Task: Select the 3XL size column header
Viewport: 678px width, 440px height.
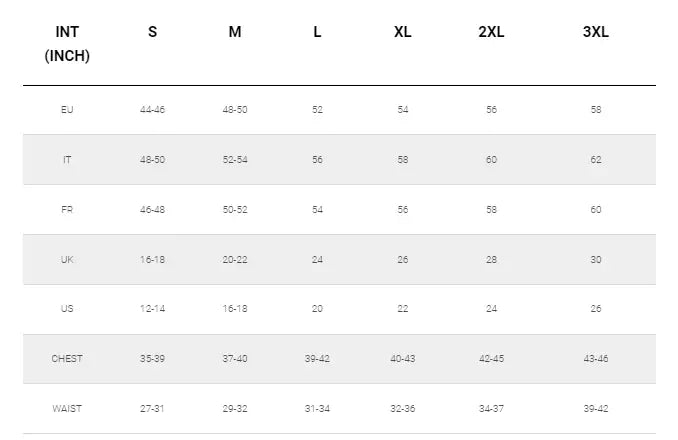Action: pyautogui.click(x=595, y=32)
